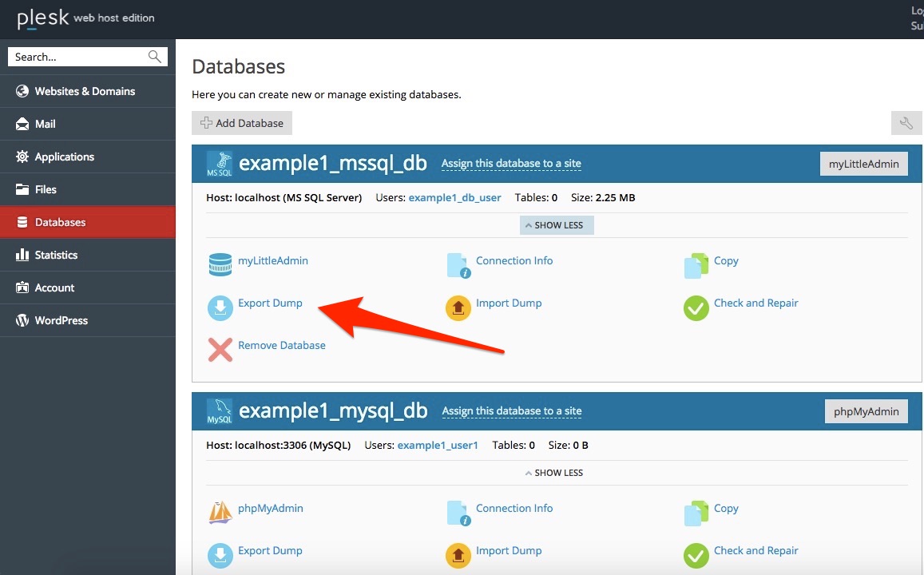Click the myLittleAdmin database stack icon
This screenshot has height=575, width=924.
tap(220, 264)
